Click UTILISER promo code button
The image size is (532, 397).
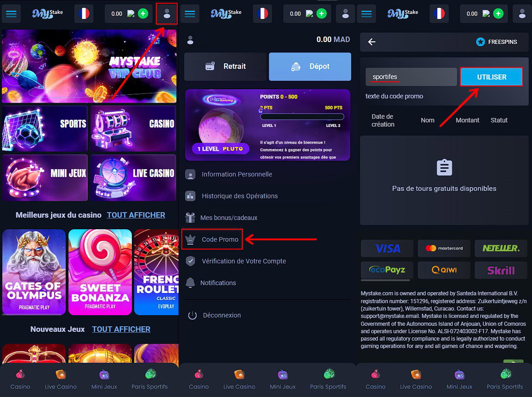point(492,77)
